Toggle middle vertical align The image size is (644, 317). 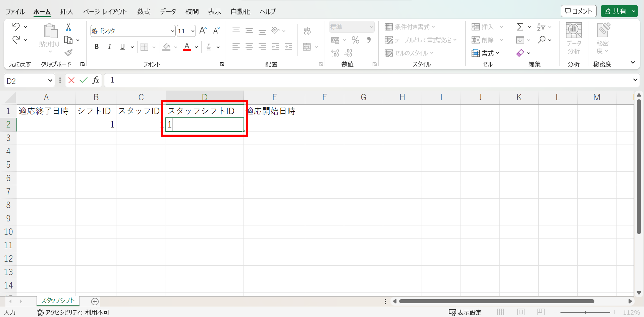[249, 30]
